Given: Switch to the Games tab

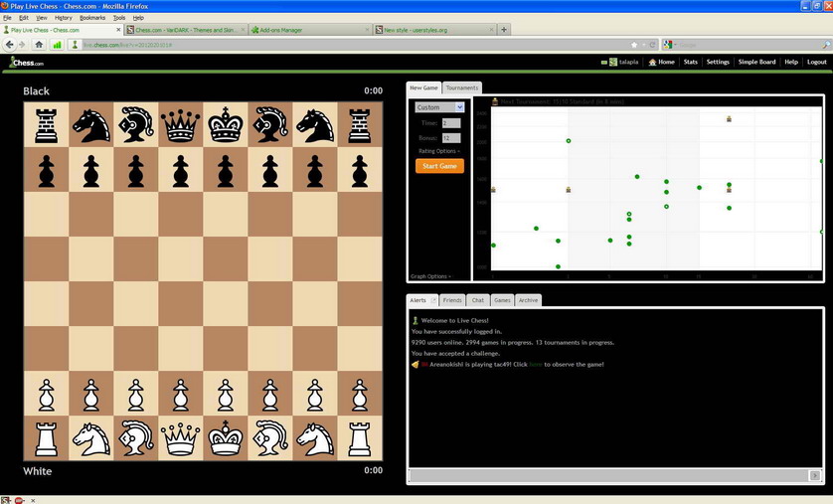Looking at the screenshot, I should [x=502, y=300].
